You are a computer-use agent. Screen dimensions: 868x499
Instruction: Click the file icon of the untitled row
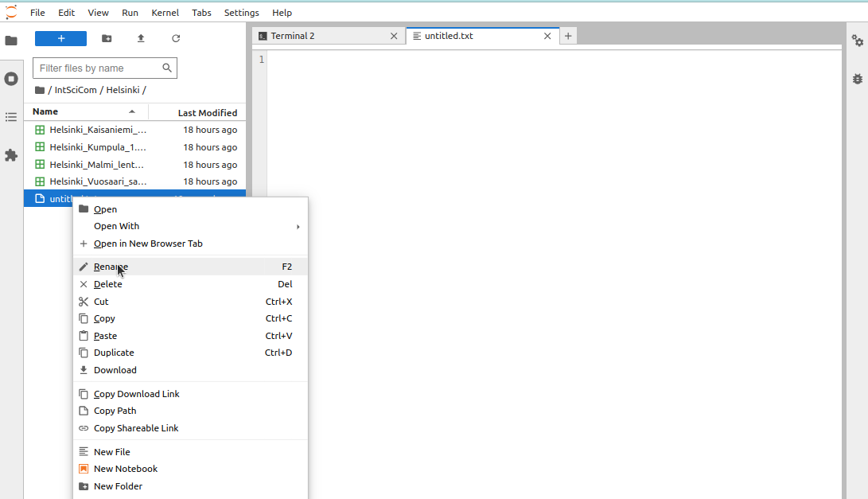(40, 198)
